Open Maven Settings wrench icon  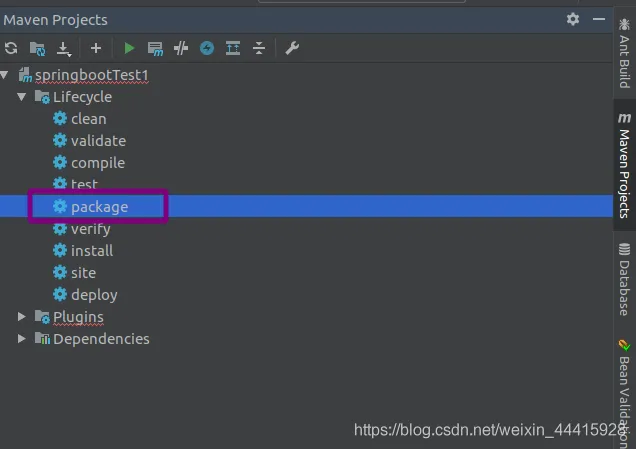tap(292, 48)
